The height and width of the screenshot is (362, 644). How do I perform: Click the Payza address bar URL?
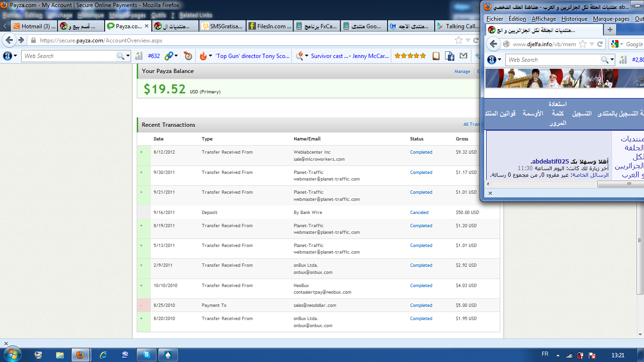click(101, 41)
